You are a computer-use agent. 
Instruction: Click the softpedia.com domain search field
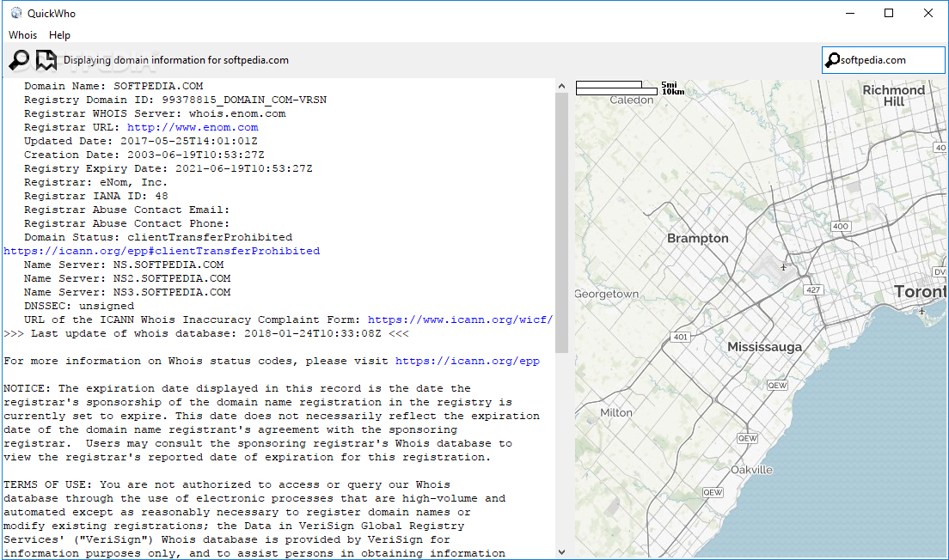pyautogui.click(x=883, y=60)
